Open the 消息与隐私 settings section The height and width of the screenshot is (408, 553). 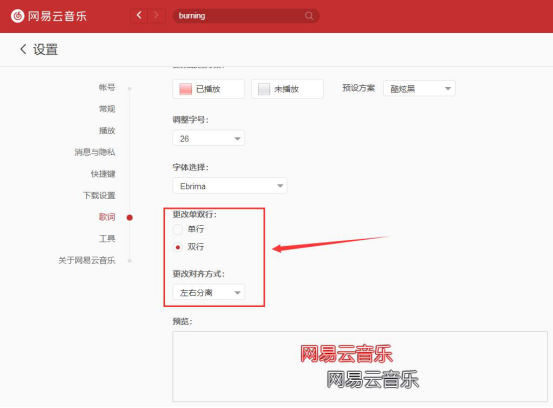pyautogui.click(x=95, y=152)
